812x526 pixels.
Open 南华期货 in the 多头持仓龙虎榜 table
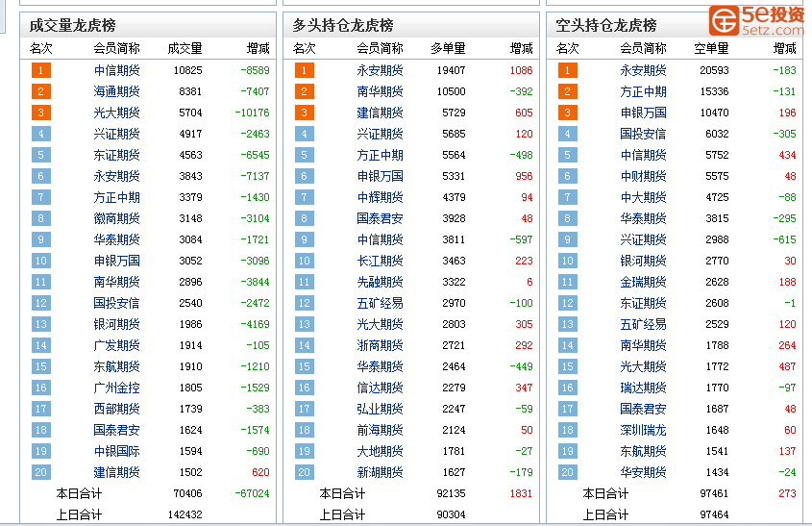(380, 91)
